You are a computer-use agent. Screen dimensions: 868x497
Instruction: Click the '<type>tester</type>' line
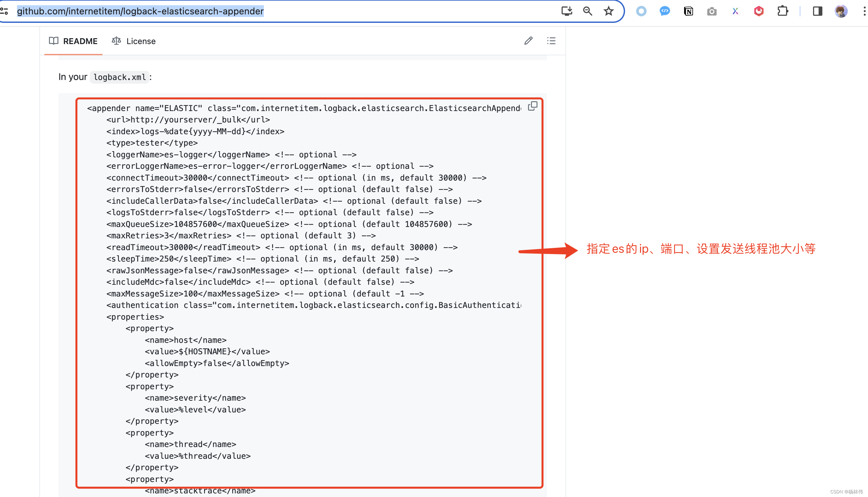tap(152, 143)
